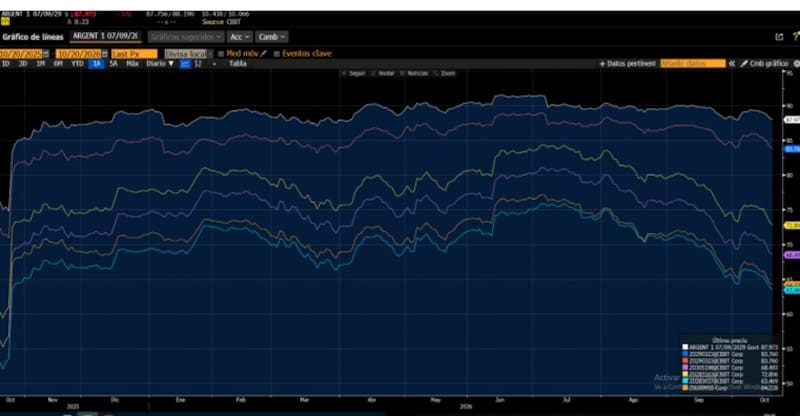This screenshot has width=800, height=416.
Task: Select the YTD time range
Action: click(77, 64)
